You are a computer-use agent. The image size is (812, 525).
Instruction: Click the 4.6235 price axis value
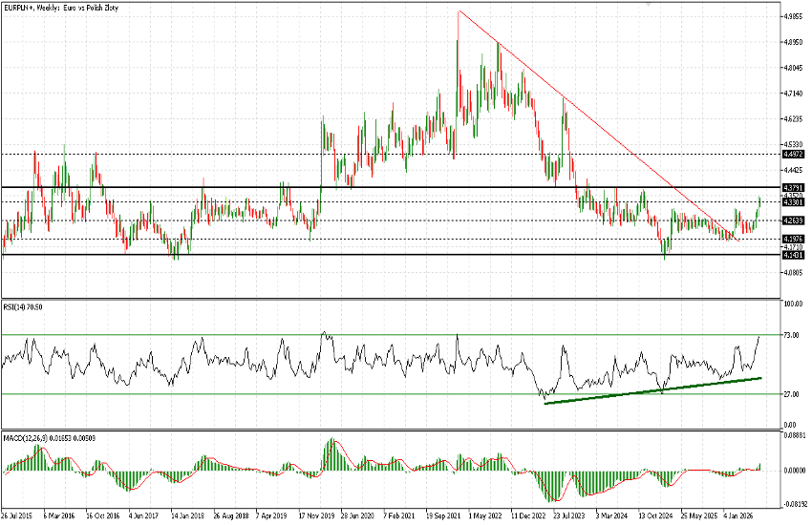[x=793, y=119]
